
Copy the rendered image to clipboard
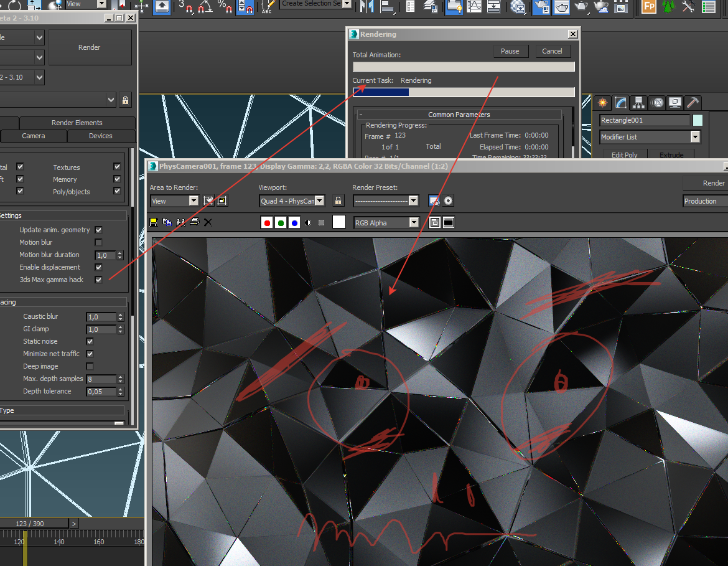click(x=167, y=222)
